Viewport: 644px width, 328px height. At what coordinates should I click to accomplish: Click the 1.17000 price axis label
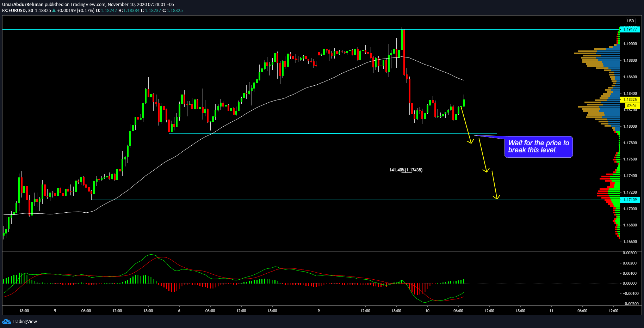pos(630,209)
